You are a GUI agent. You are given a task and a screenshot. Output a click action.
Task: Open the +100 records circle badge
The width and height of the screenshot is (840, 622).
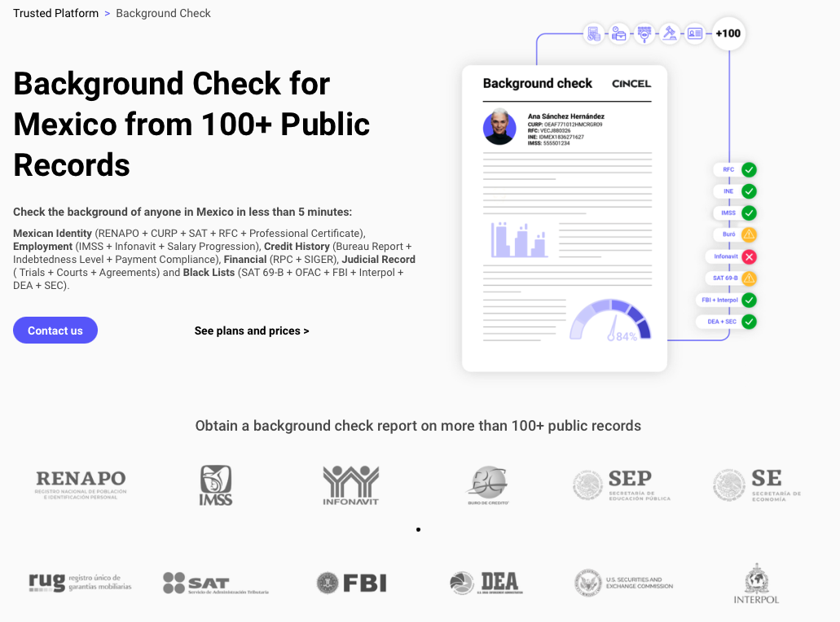pyautogui.click(x=728, y=33)
